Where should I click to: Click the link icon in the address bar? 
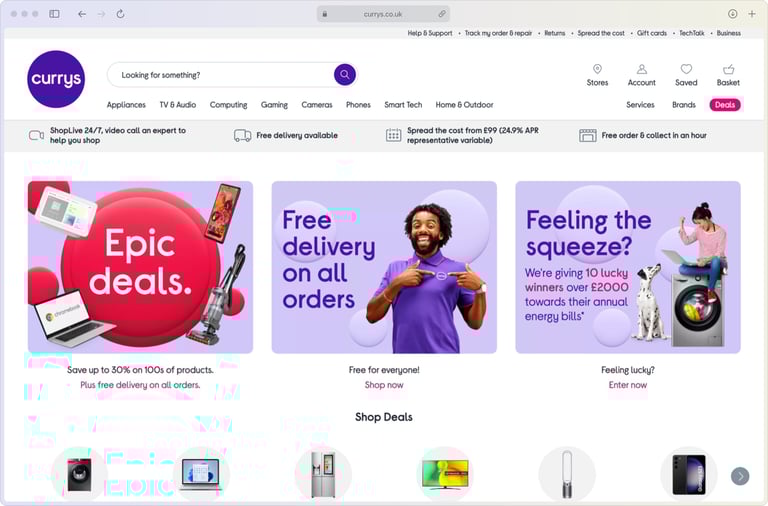pos(442,14)
